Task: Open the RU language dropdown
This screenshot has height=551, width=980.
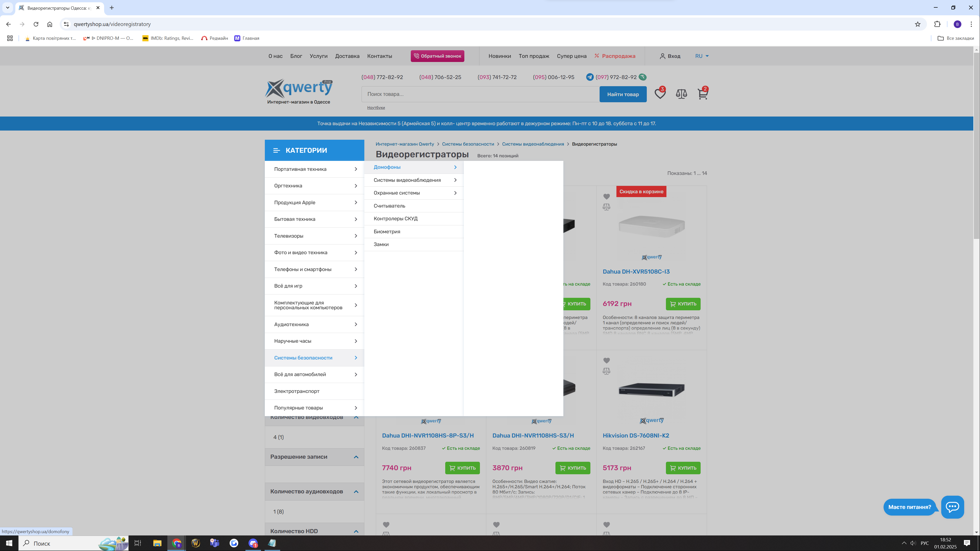Action: tap(702, 56)
